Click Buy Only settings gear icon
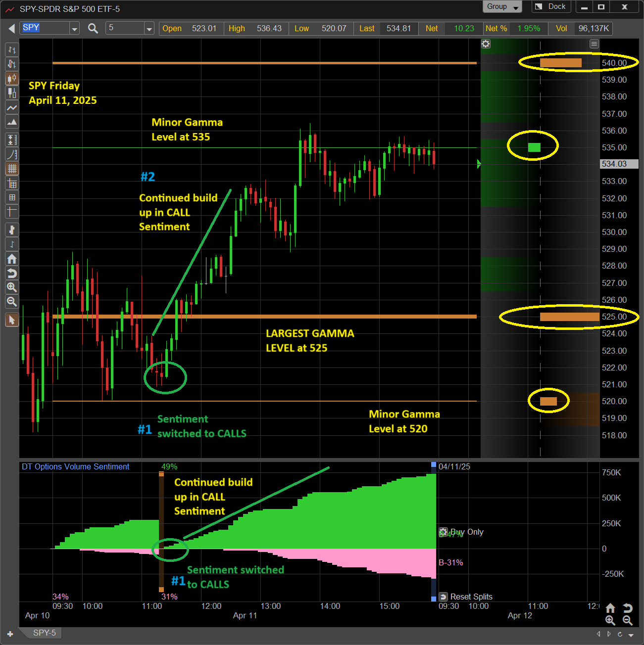This screenshot has height=645, width=644. pyautogui.click(x=444, y=532)
